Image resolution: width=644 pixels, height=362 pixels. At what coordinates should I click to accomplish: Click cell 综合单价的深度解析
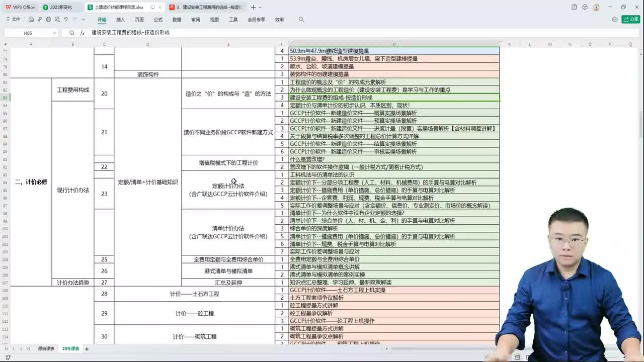[x=394, y=228]
